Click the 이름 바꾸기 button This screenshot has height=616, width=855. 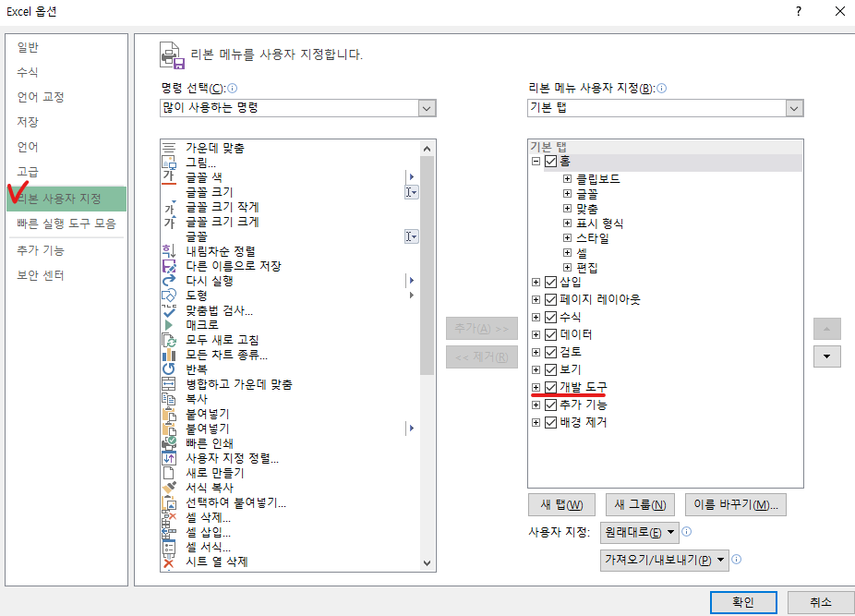(736, 504)
